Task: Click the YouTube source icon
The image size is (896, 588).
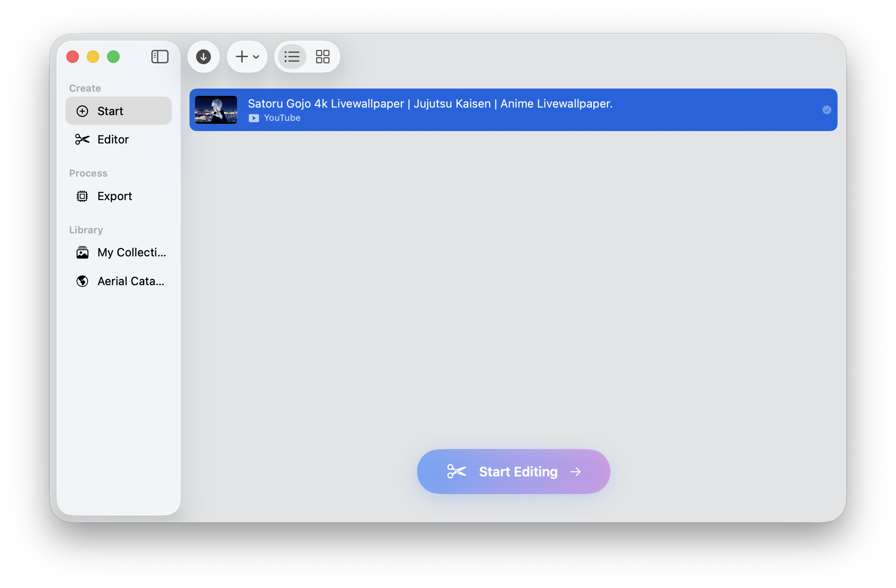Action: (x=254, y=118)
